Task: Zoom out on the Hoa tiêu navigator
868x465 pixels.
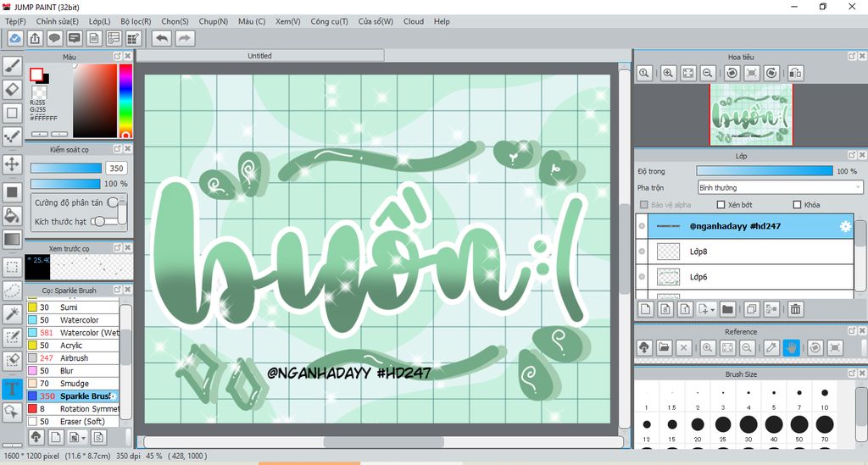Action: pos(707,73)
